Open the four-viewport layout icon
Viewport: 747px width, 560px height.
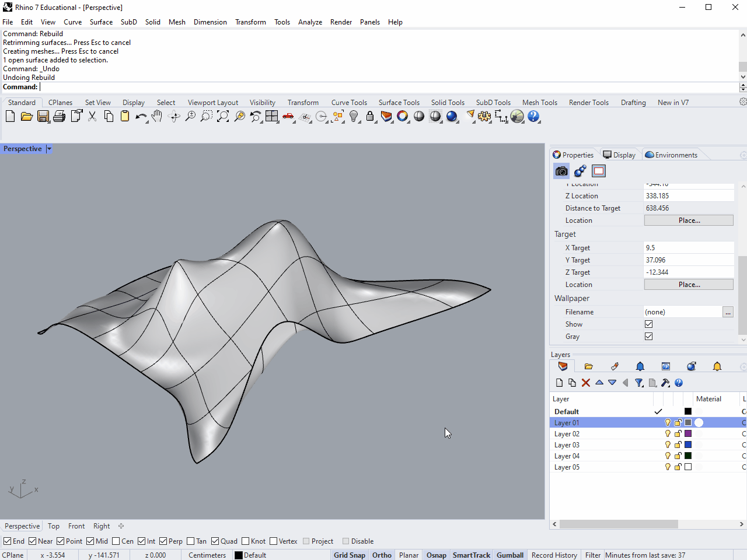click(272, 117)
